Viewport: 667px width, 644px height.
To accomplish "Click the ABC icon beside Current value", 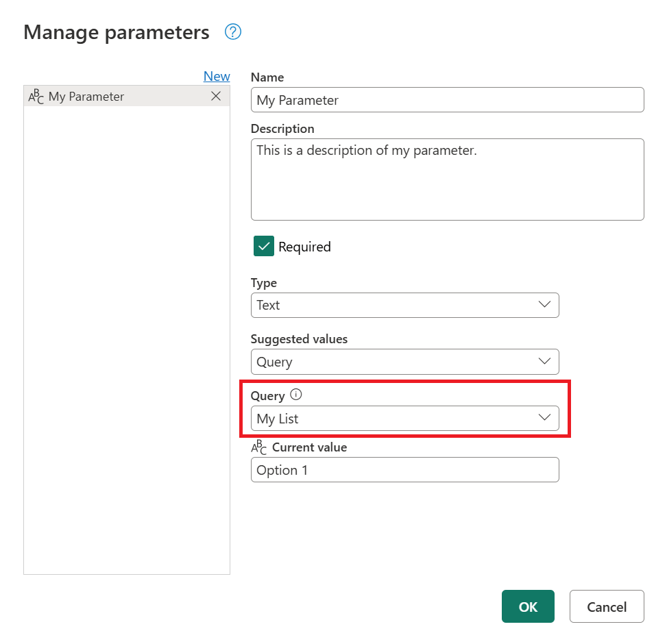I will [x=259, y=446].
